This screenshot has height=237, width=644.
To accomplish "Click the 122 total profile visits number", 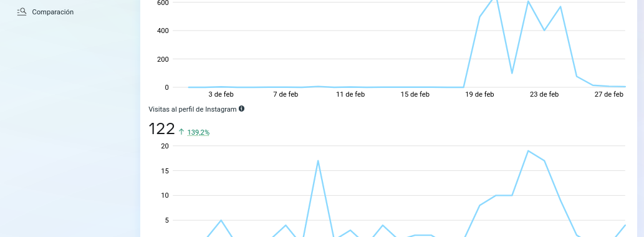I will click(161, 129).
